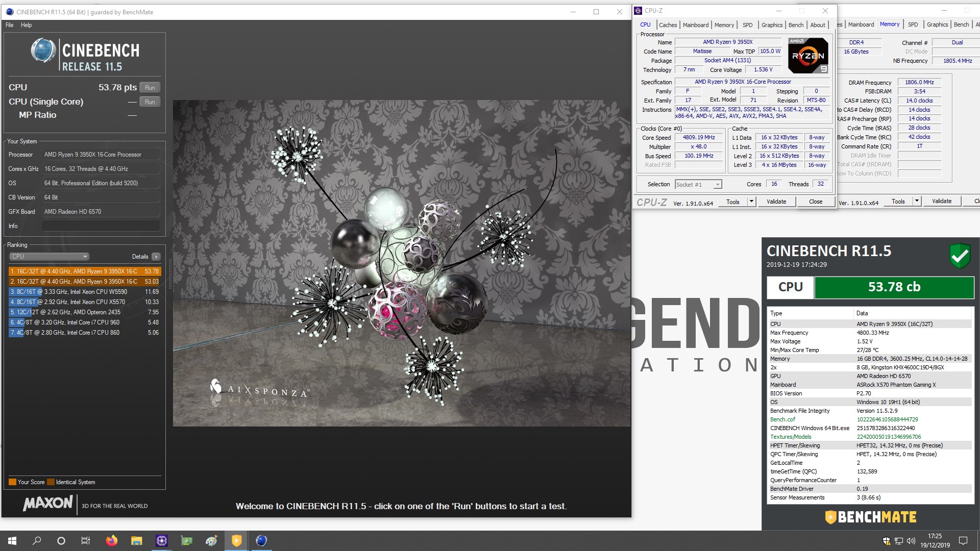Select AMD Opteron 2435 ranking row
980x551 pixels.
[85, 312]
